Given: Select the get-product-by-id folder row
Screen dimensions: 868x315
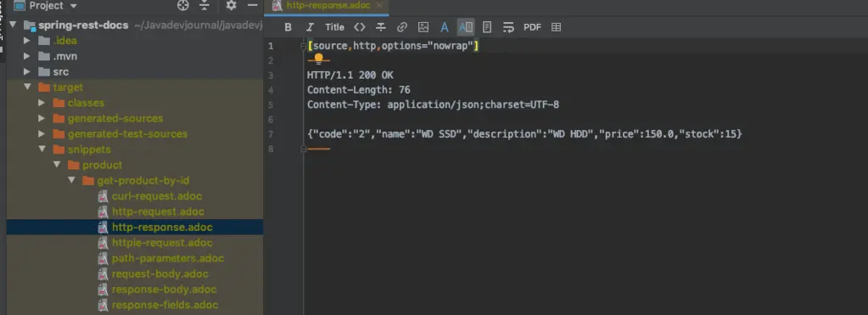Looking at the screenshot, I should 135,181.
